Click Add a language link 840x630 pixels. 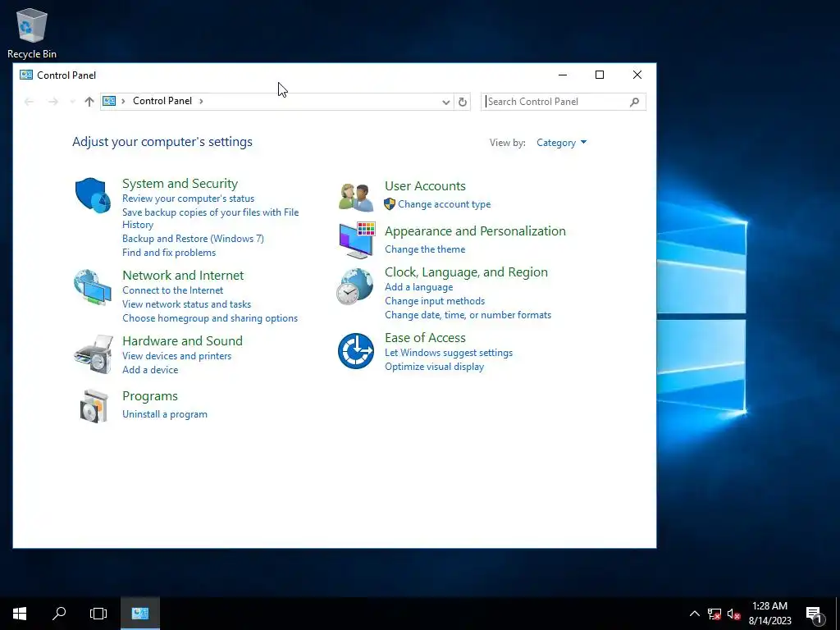point(419,286)
